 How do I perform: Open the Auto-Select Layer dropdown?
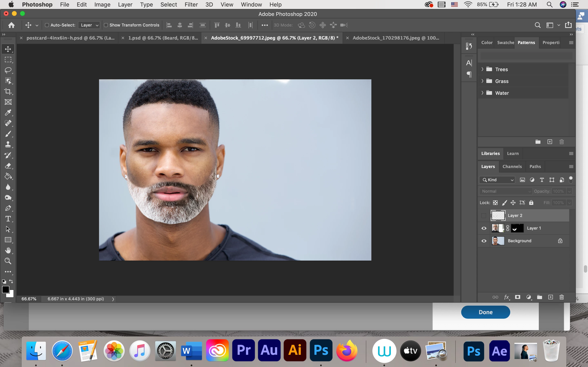(89, 25)
